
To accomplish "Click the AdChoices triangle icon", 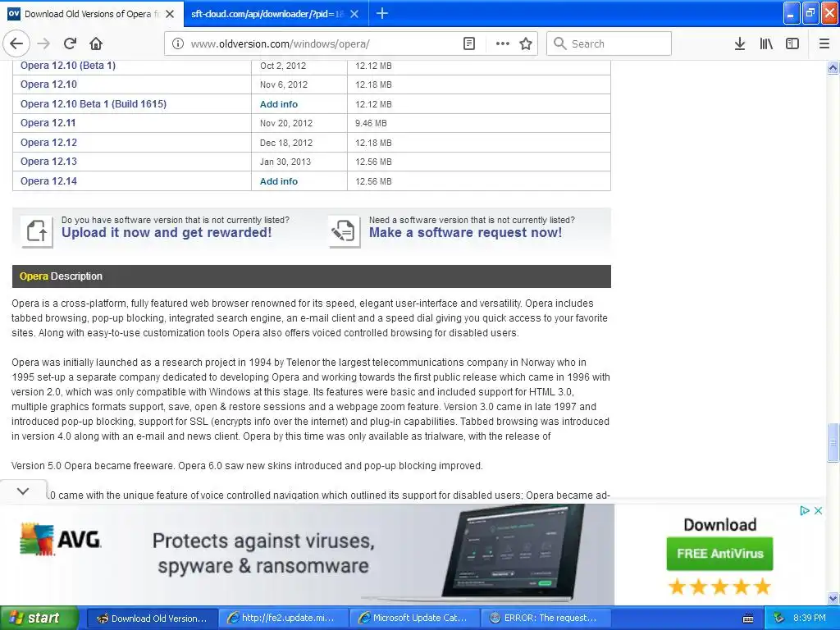I will [804, 510].
